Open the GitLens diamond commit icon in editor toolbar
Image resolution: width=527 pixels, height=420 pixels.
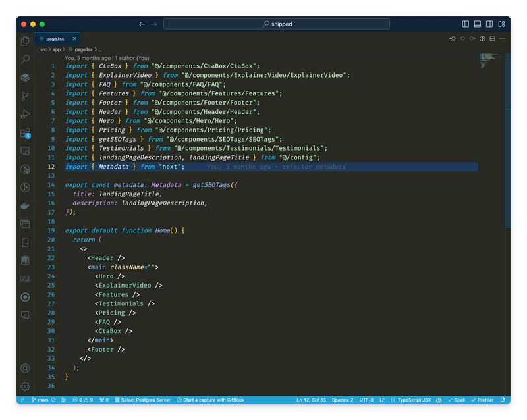pos(462,39)
